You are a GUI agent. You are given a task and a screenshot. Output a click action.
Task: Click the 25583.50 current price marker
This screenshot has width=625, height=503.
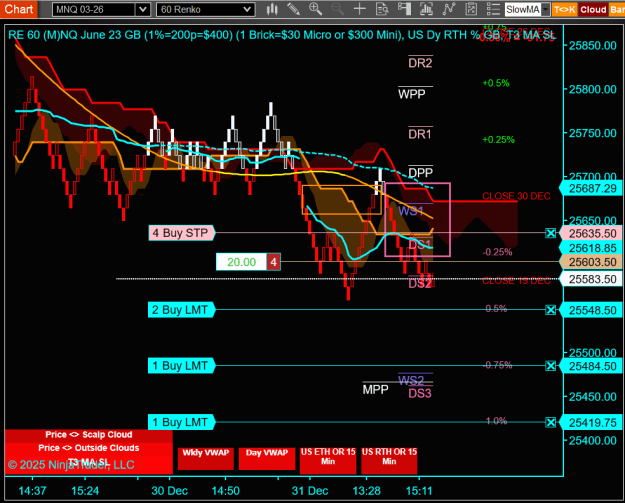[x=591, y=279]
